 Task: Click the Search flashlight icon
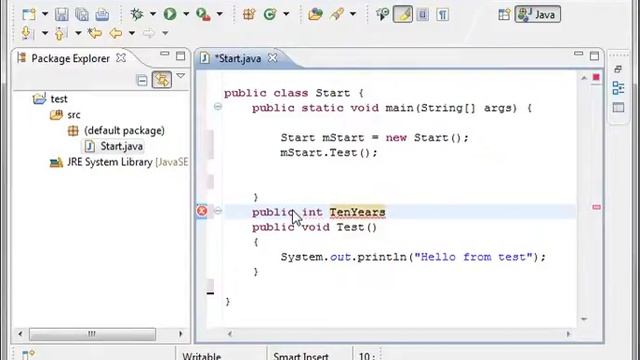click(337, 15)
